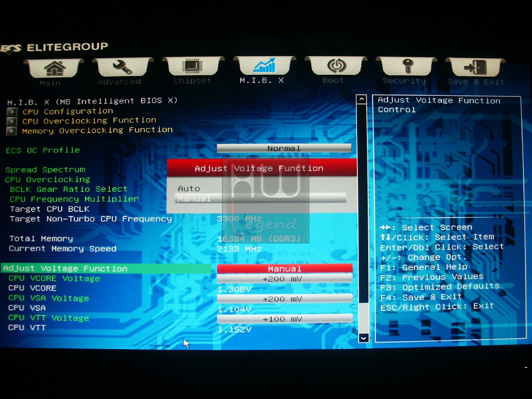This screenshot has width=532, height=399.
Task: Select the M.I.B. X chart icon
Action: [x=264, y=65]
